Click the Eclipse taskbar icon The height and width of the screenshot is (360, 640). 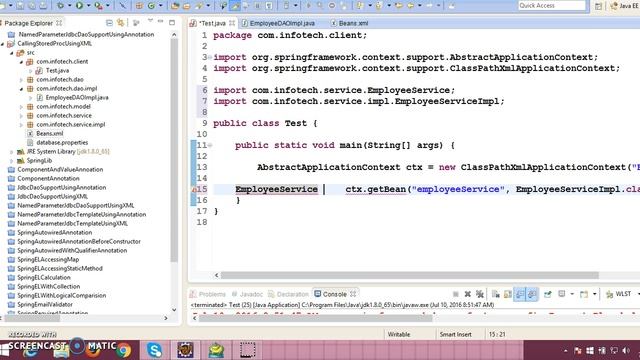coord(185,350)
